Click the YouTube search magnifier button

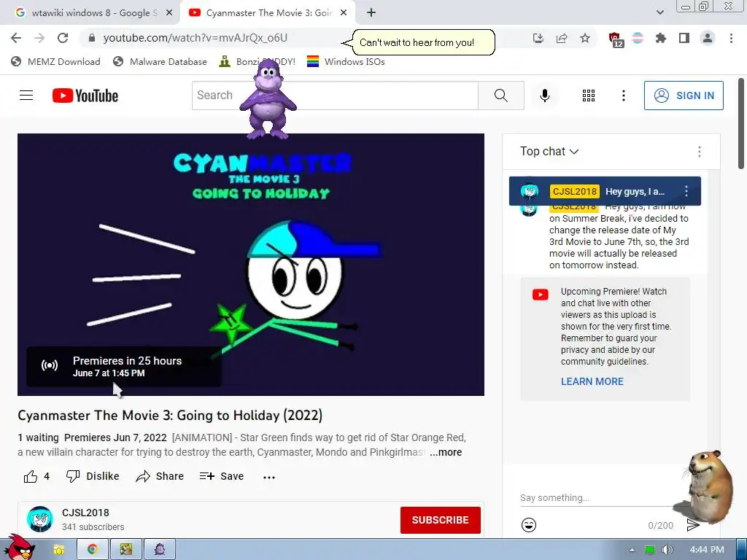tap(501, 96)
